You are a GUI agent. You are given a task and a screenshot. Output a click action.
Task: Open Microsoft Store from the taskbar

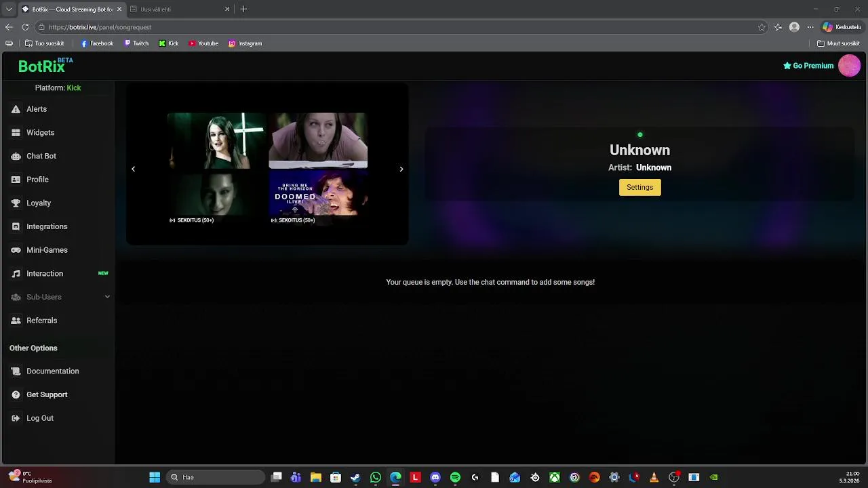[336, 477]
